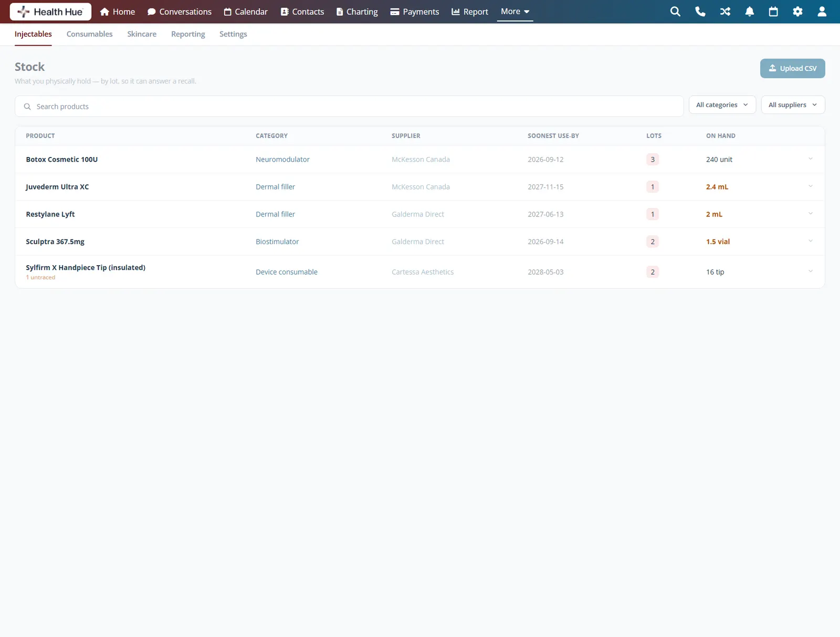Click the 2.4 mL on-hand value
This screenshot has height=637, width=840.
pos(717,186)
